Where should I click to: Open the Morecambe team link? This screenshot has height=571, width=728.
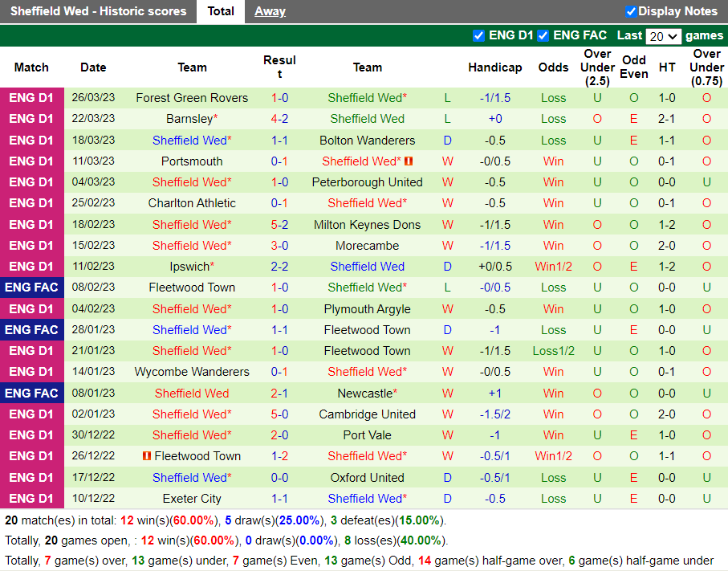pyautogui.click(x=367, y=245)
